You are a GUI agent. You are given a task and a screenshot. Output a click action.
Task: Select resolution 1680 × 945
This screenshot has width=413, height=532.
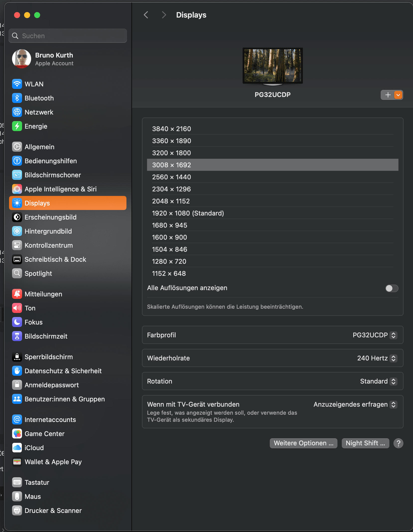tap(273, 225)
